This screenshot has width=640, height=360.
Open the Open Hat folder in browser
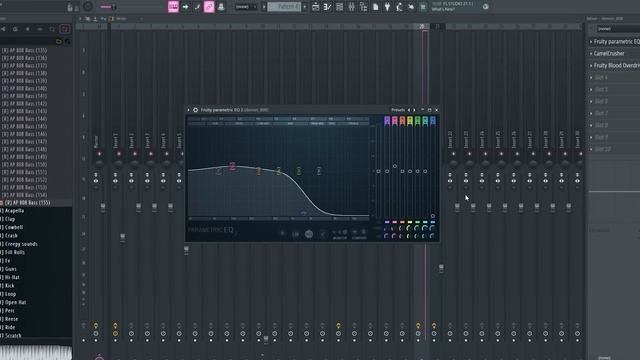coord(16,302)
